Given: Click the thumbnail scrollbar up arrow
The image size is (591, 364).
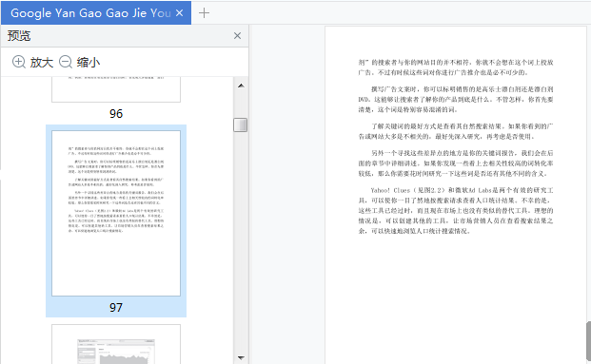Looking at the screenshot, I should pos(241,86).
